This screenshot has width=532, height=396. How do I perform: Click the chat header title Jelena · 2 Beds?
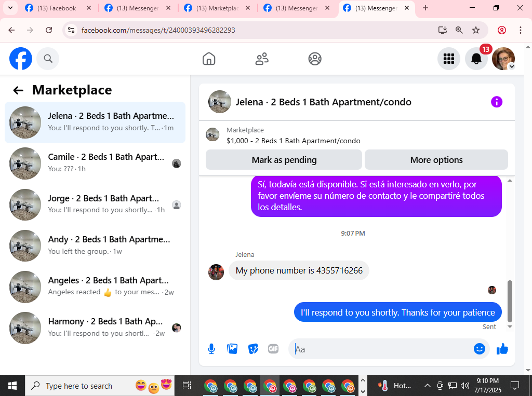click(x=323, y=102)
